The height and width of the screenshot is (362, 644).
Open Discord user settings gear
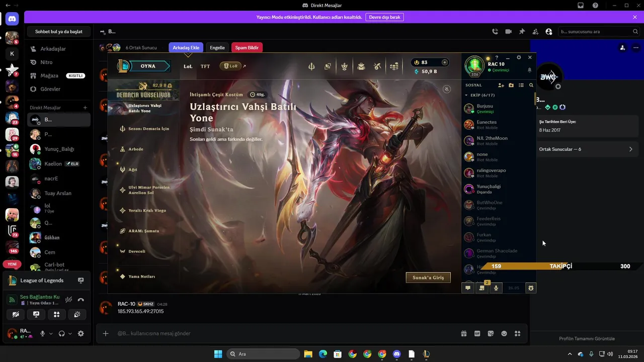[x=80, y=333]
